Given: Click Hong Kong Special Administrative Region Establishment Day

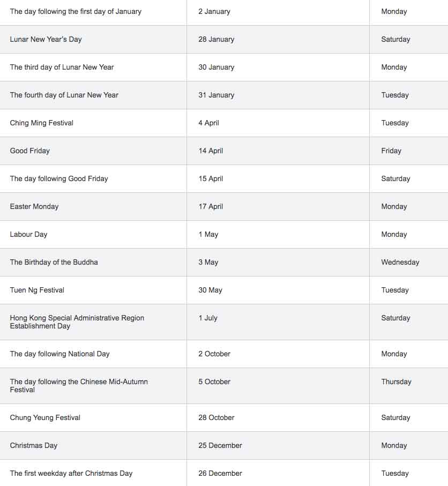Looking at the screenshot, I should (77, 321).
